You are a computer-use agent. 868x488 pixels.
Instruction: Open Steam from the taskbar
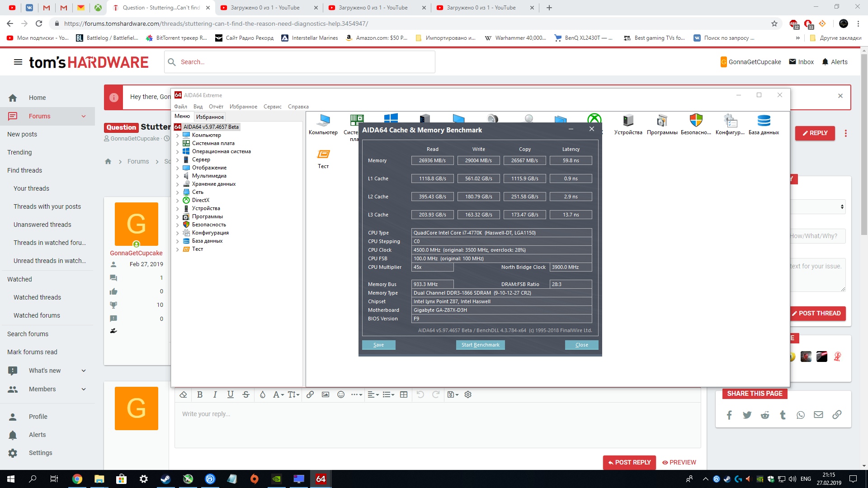tap(165, 479)
